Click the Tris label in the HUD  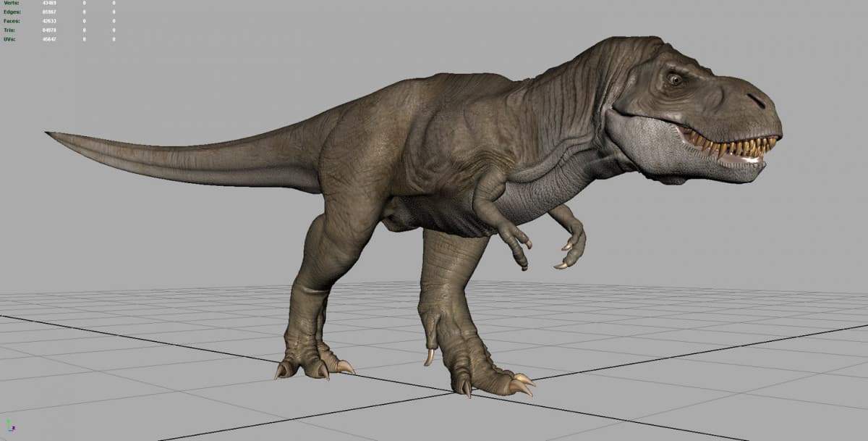coord(11,30)
